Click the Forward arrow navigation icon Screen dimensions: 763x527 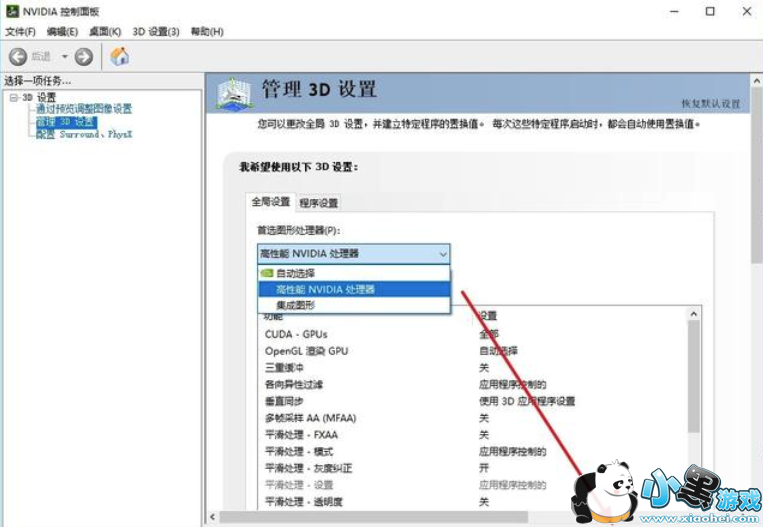[84, 57]
